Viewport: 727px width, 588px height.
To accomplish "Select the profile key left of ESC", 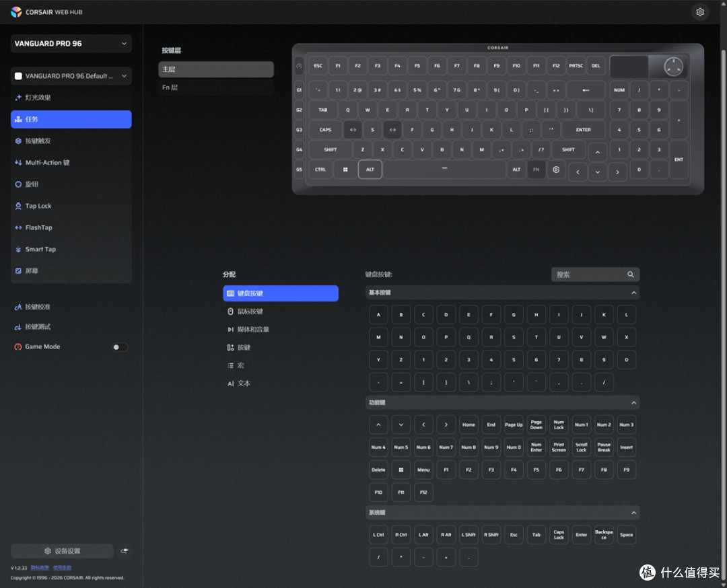I will point(299,66).
